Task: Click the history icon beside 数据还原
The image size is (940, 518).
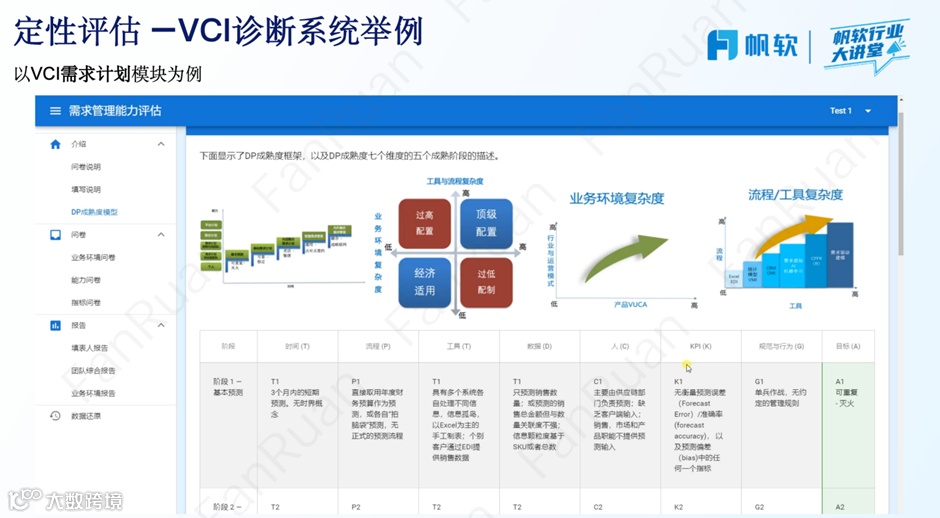Action: click(x=55, y=415)
